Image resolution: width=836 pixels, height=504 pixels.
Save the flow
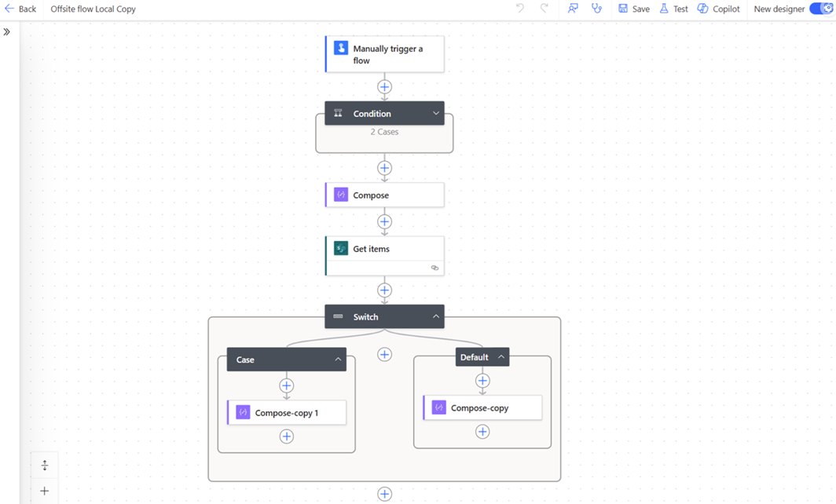pos(633,9)
